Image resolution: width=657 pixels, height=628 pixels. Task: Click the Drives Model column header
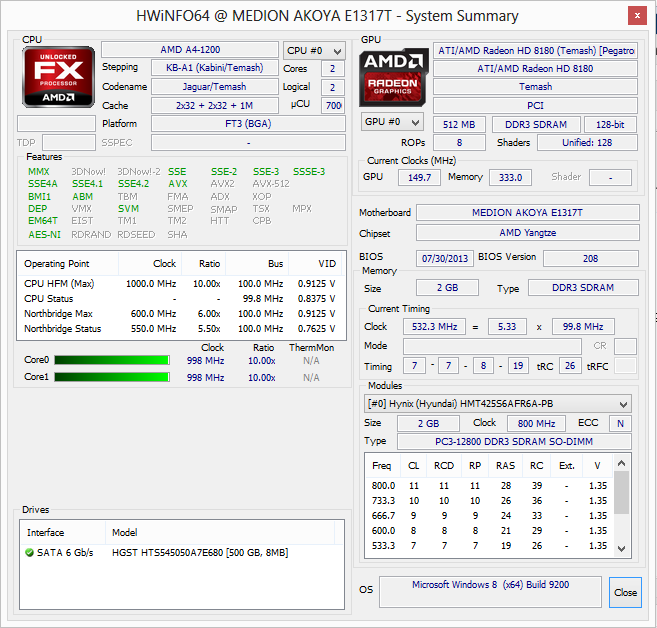point(220,532)
